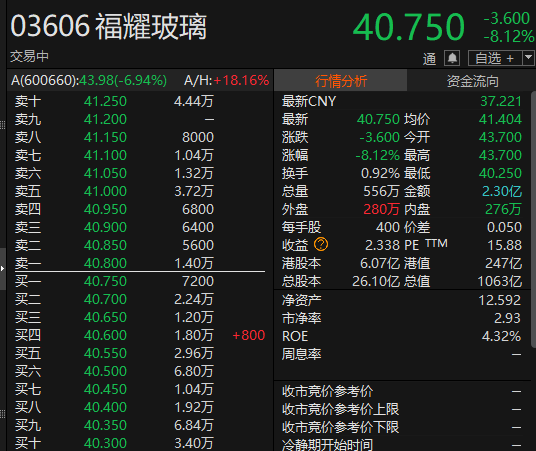536x451 pixels.
Task: Add stock via 自选 + button
Action: click(x=495, y=58)
